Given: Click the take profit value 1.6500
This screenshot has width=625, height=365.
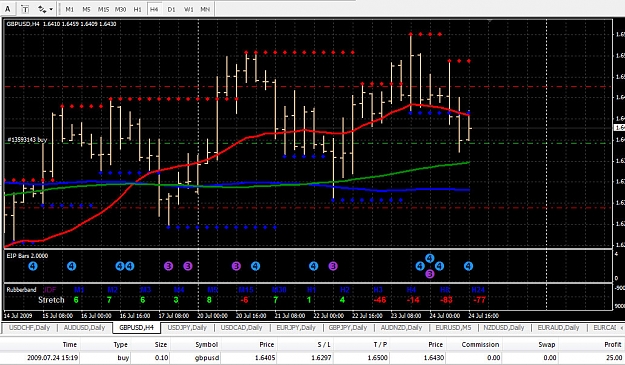Looking at the screenshot, I should (377, 358).
